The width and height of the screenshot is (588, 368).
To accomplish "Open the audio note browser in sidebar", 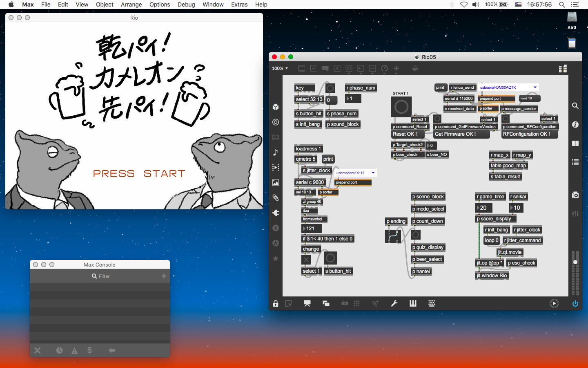I will [x=276, y=152].
